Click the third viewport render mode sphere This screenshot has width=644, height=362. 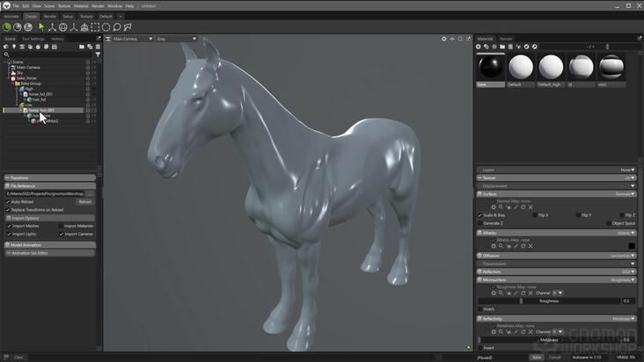click(28, 27)
